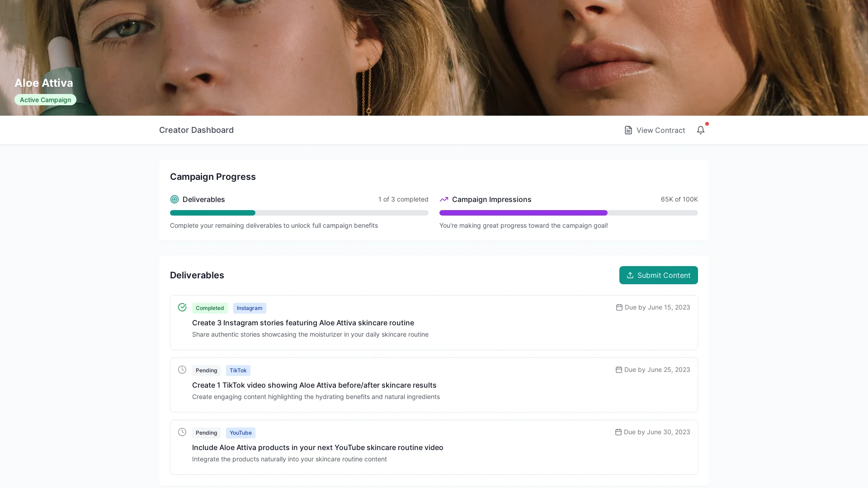Click the Active Campaign badge
Viewport: 868px width, 488px height.
(x=45, y=100)
